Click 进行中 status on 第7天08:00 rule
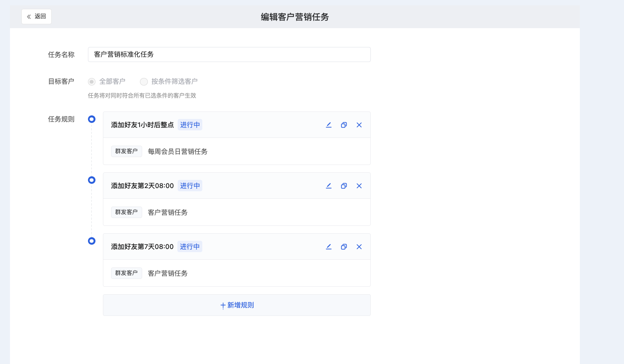Screen dimensions: 624x364 (x=190, y=246)
